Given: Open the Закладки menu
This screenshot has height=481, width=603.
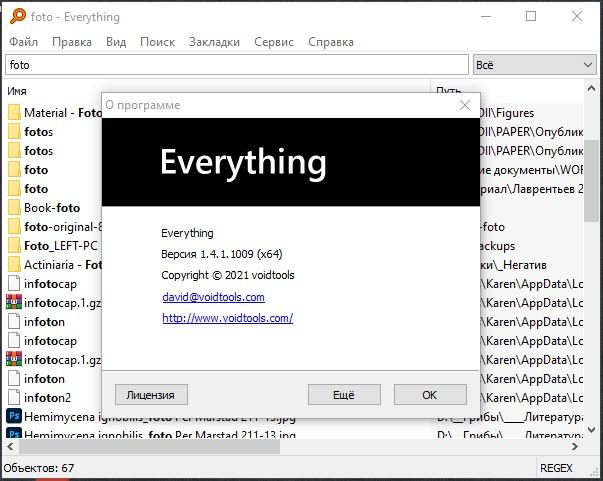Looking at the screenshot, I should pos(214,42).
